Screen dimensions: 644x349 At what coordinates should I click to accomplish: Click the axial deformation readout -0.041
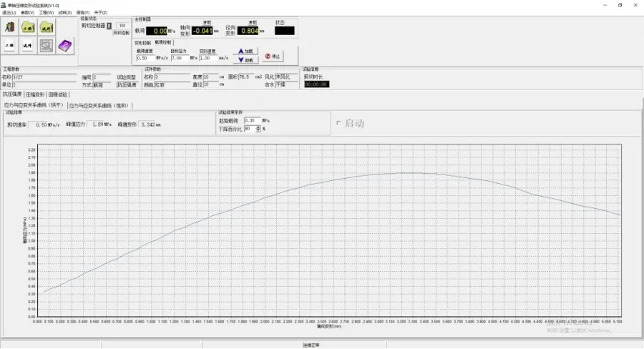click(x=203, y=31)
